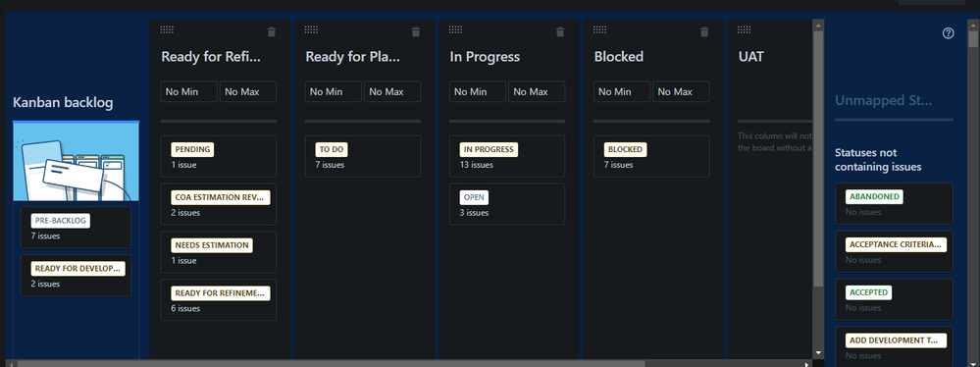Click the columns vertical scrollbar down arrow

[x=818, y=352]
